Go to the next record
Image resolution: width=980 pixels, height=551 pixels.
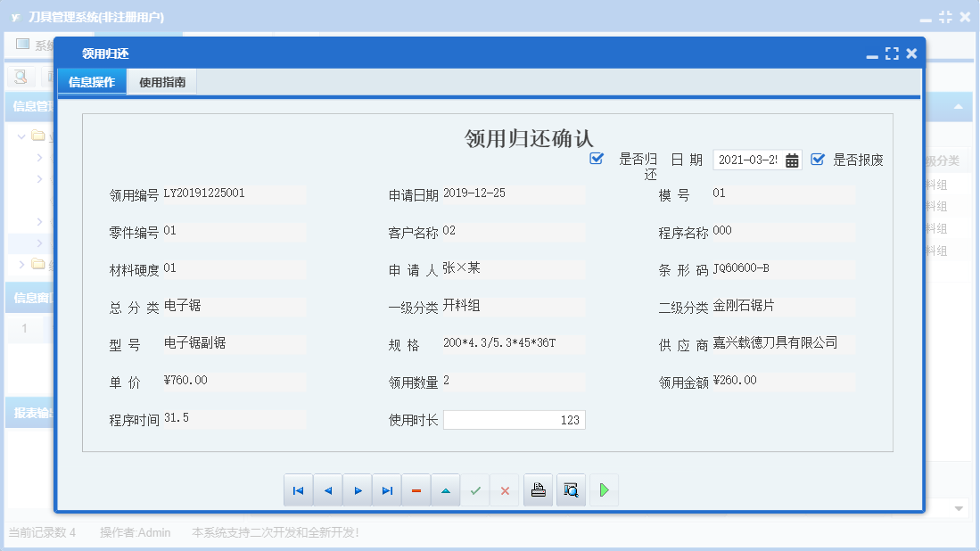coord(358,490)
